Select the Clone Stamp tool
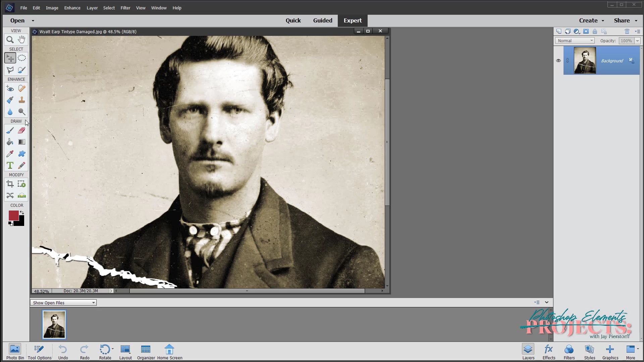The image size is (644, 362). 21,100
